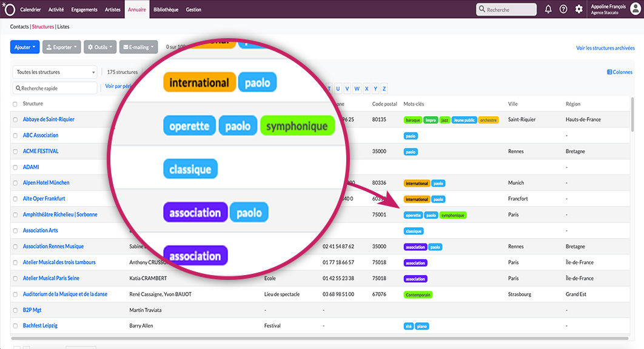This screenshot has width=644, height=349.
Task: Click the green 'Contemporain' keyword tag
Action: 418,294
